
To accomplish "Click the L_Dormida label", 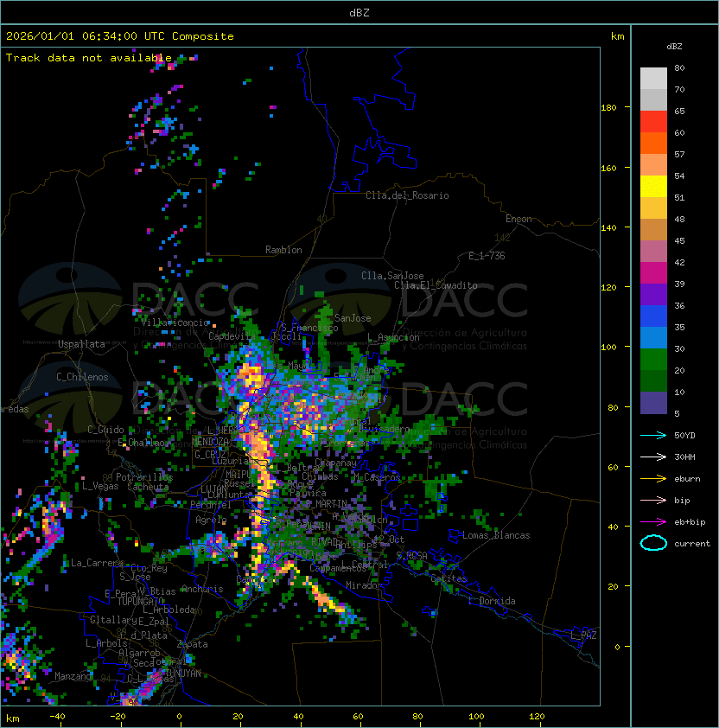I will pos(492,601).
